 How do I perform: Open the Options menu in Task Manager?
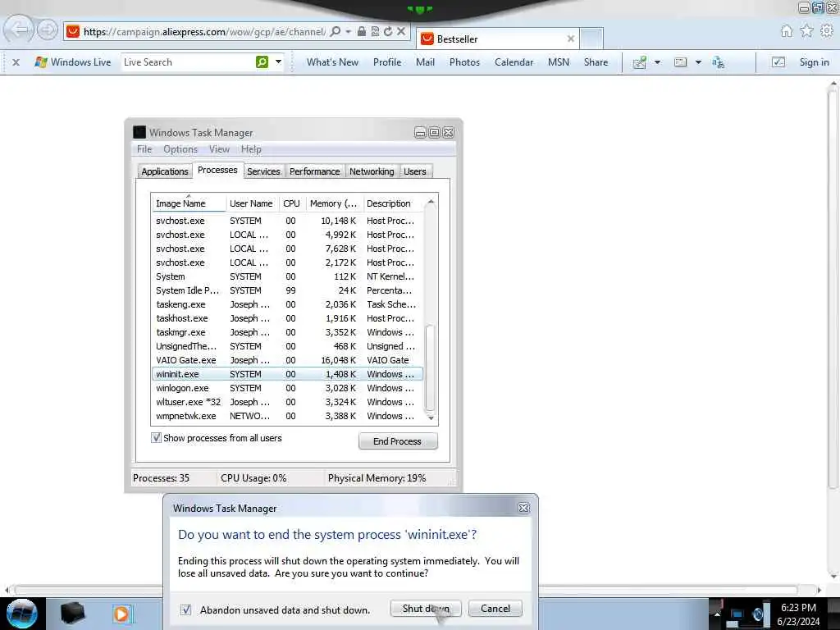[x=180, y=149]
